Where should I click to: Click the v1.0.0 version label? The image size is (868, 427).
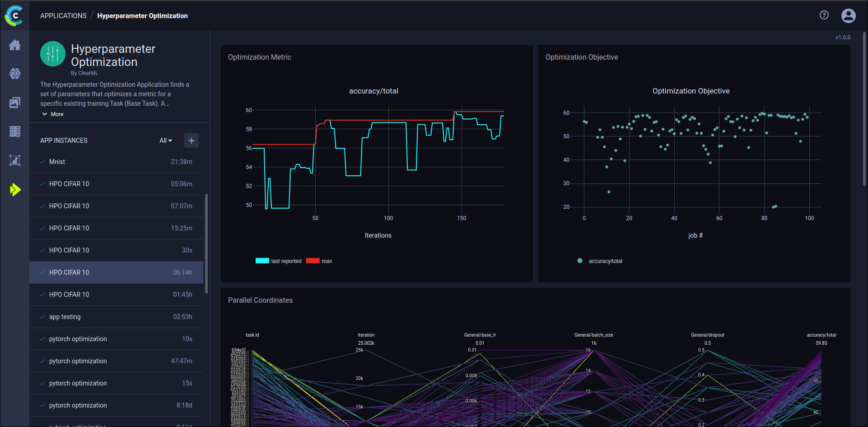tap(843, 38)
